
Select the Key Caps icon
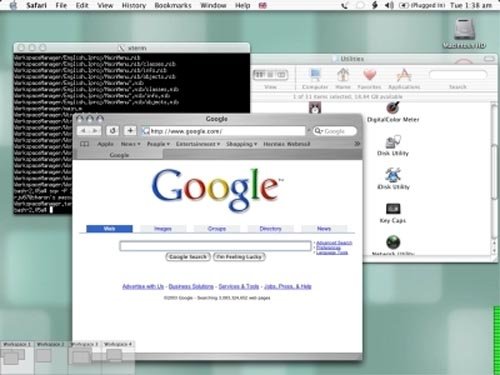click(x=393, y=213)
